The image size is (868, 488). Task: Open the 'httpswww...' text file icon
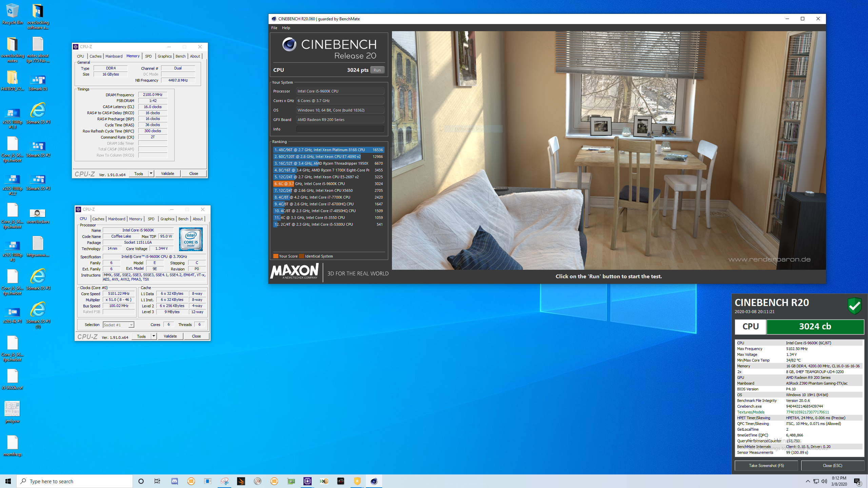(x=38, y=247)
